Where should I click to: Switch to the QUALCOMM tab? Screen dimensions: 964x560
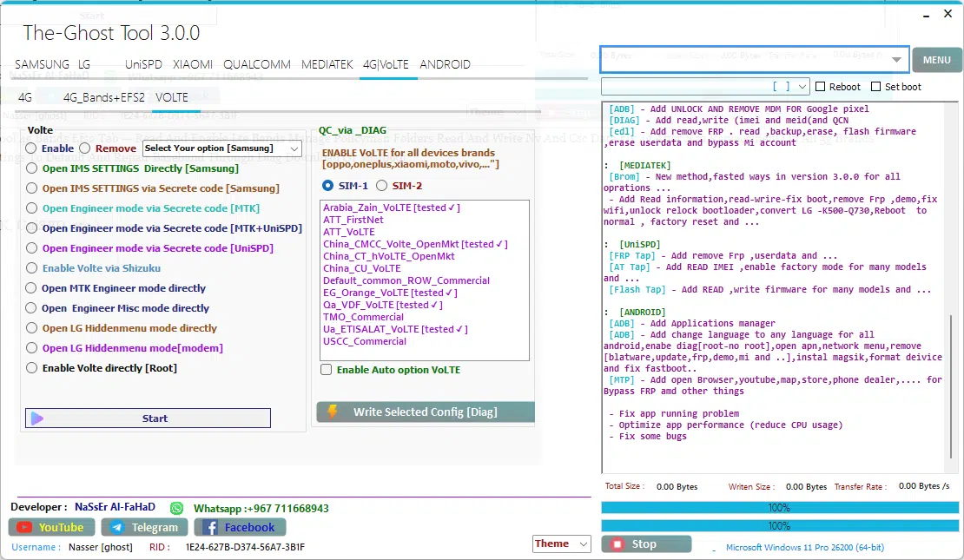(257, 64)
